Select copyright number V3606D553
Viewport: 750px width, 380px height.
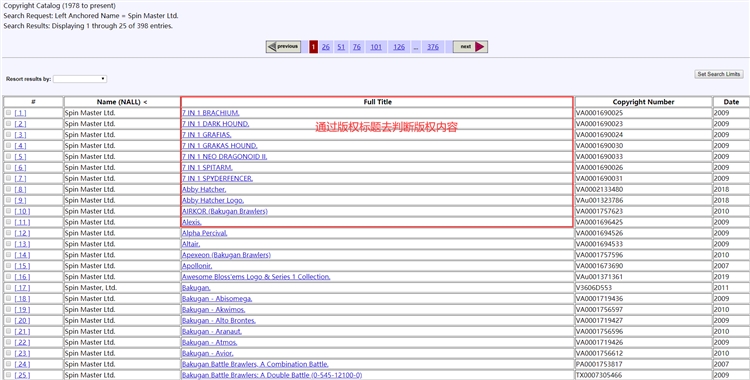tap(594, 288)
